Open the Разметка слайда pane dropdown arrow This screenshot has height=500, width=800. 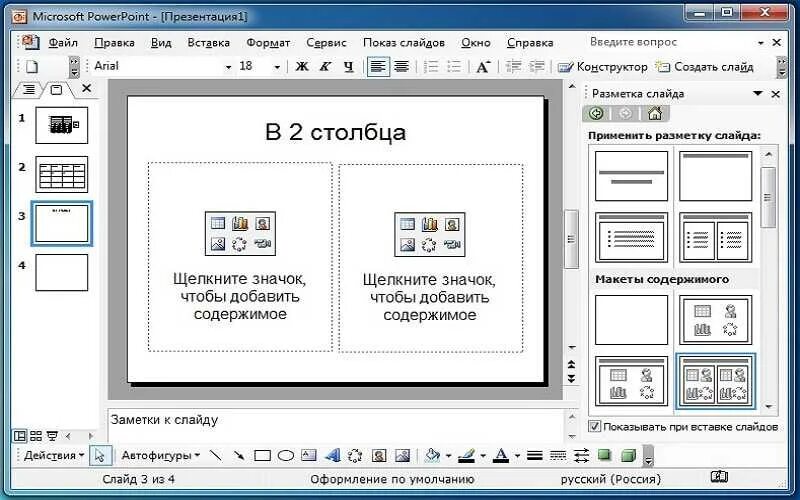tap(758, 93)
